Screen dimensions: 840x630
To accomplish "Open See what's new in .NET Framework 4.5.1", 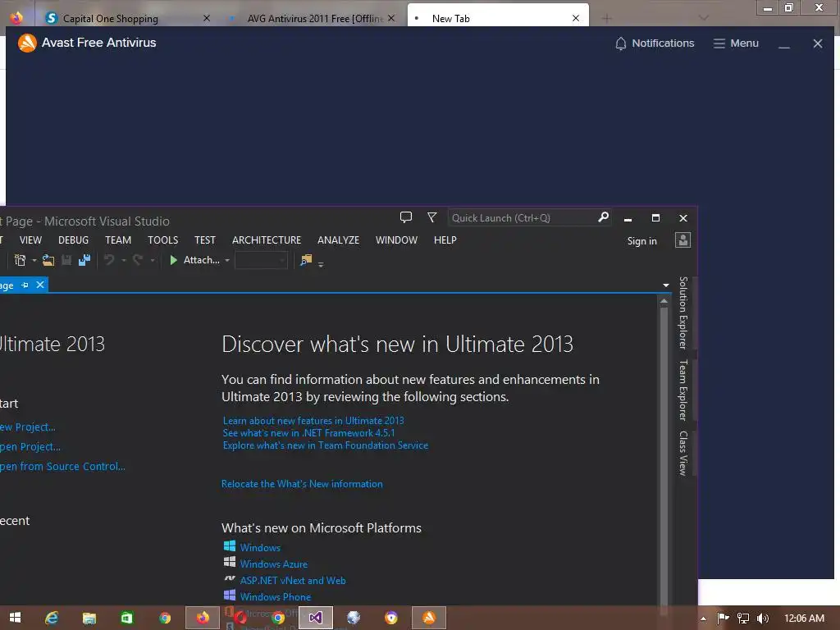I will (308, 433).
